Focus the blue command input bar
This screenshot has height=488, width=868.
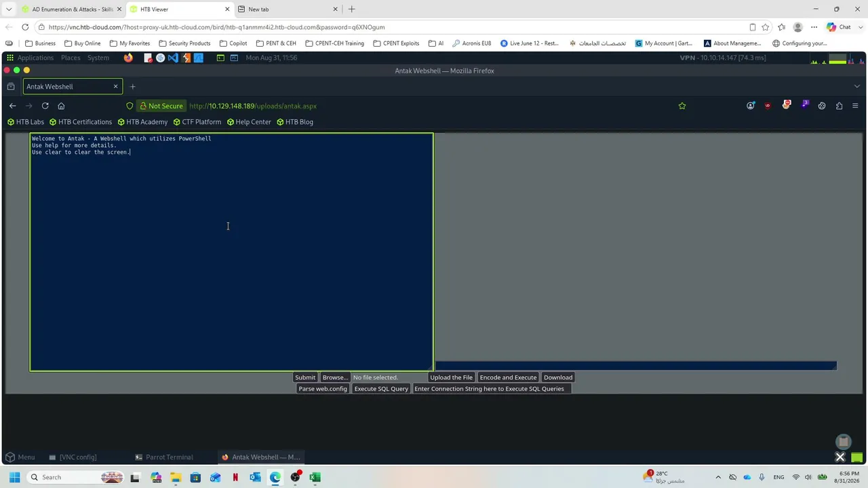pos(635,366)
